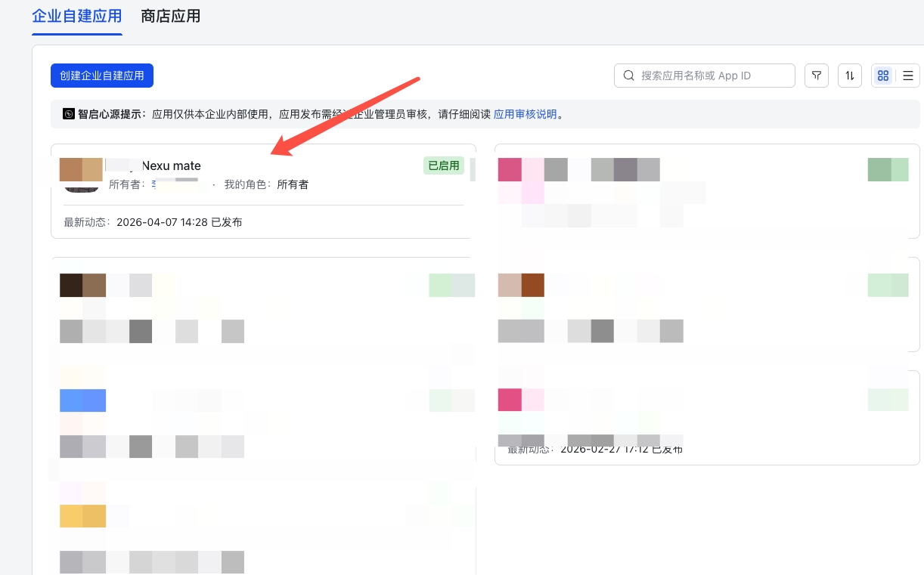Switch to the 企业自建应用 tab
Viewport: 924px width, 575px height.
tap(76, 16)
